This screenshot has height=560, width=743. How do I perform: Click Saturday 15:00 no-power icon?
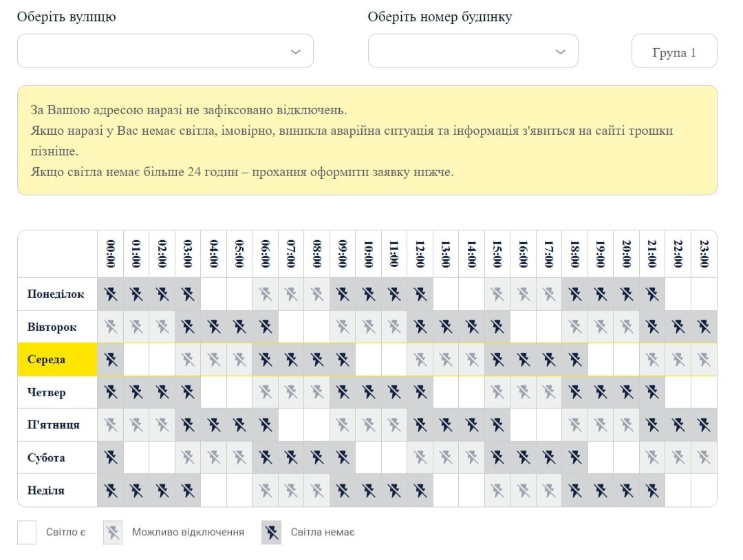(x=497, y=457)
